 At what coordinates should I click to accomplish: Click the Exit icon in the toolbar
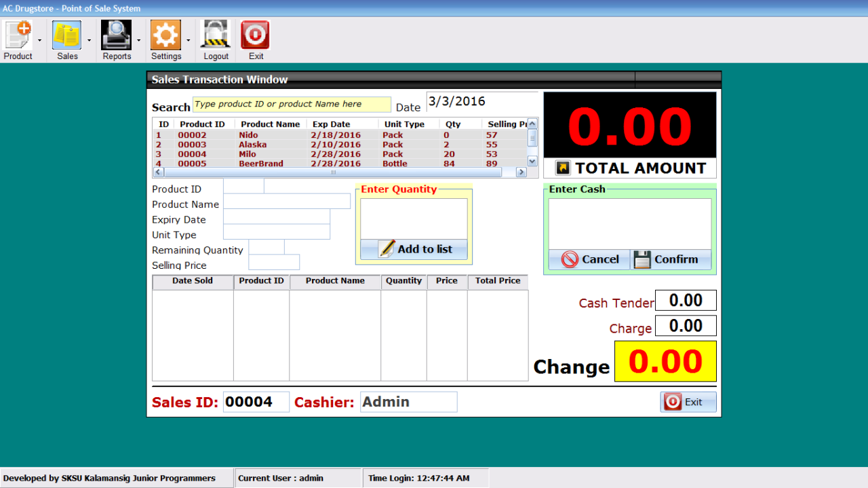click(x=254, y=34)
